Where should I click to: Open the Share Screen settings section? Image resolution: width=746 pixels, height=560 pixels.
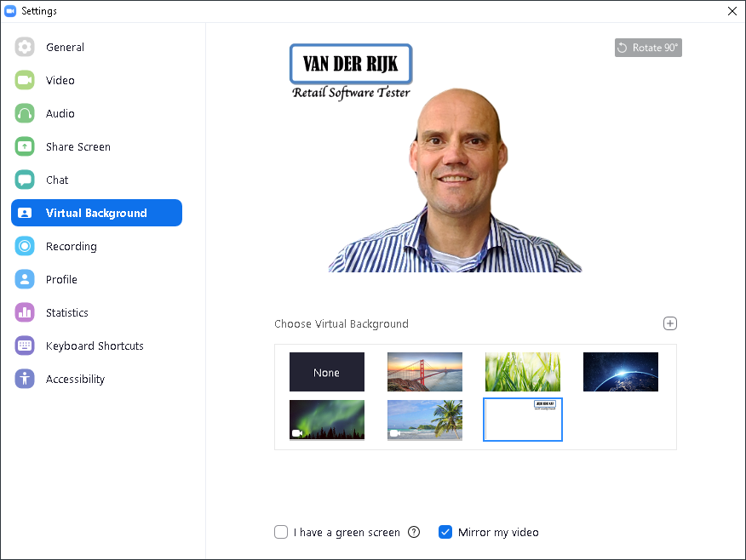[78, 146]
